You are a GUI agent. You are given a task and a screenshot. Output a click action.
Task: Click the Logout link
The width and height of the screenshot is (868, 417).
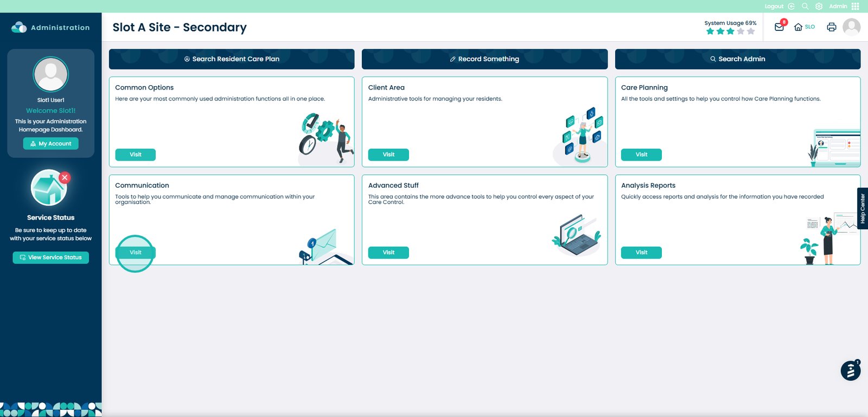774,7
